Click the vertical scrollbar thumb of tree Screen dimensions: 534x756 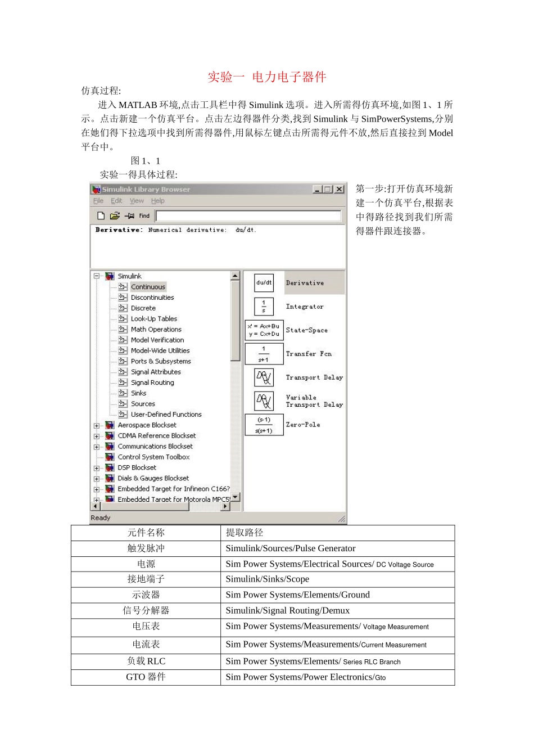pyautogui.click(x=235, y=321)
